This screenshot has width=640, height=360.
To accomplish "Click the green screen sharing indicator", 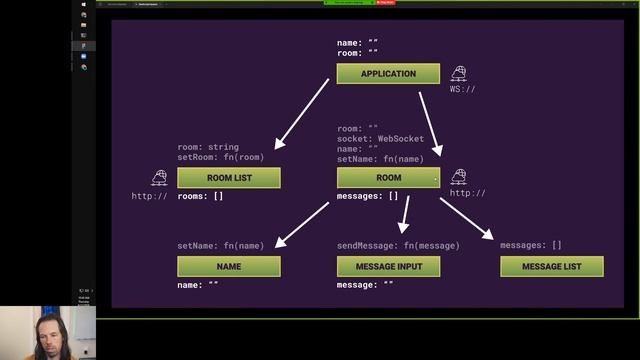I will pos(349,2).
